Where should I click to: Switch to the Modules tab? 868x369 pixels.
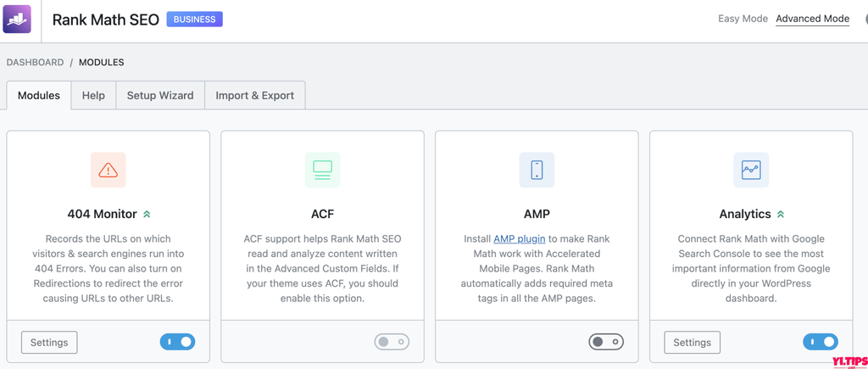(x=39, y=95)
